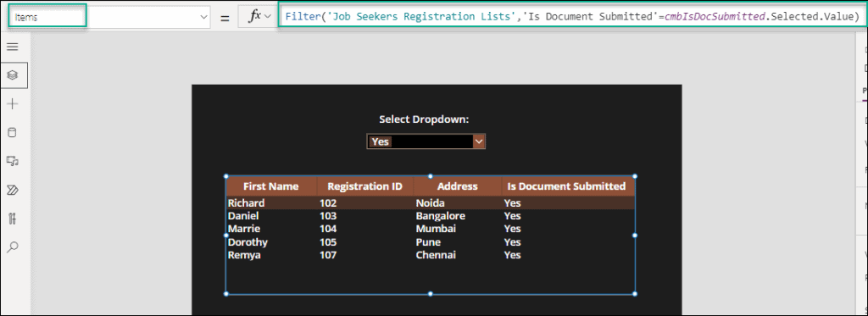Click registration ID 103
This screenshot has height=316, width=868.
328,216
